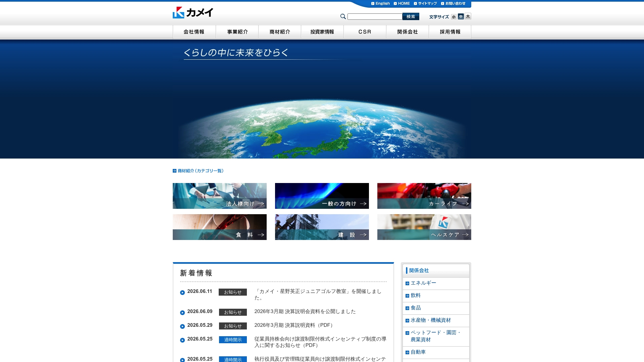Go to HOME link in header
The width and height of the screenshot is (644, 362).
pyautogui.click(x=401, y=3)
